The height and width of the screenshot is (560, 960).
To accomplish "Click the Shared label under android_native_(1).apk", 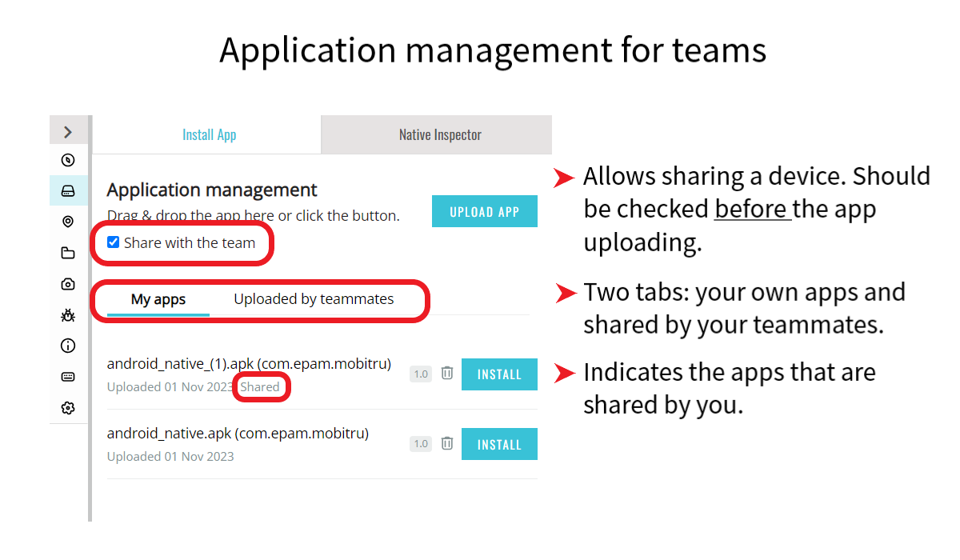I will pyautogui.click(x=260, y=387).
